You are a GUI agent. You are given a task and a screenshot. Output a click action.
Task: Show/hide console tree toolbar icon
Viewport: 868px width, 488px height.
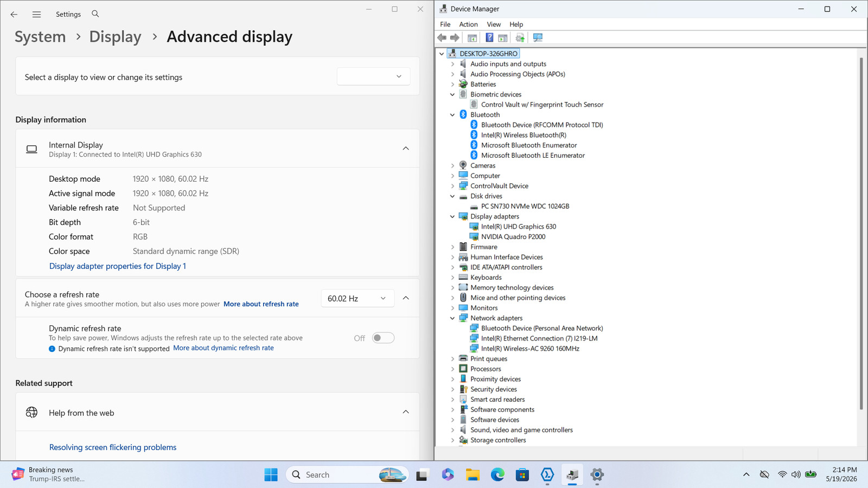pos(472,37)
